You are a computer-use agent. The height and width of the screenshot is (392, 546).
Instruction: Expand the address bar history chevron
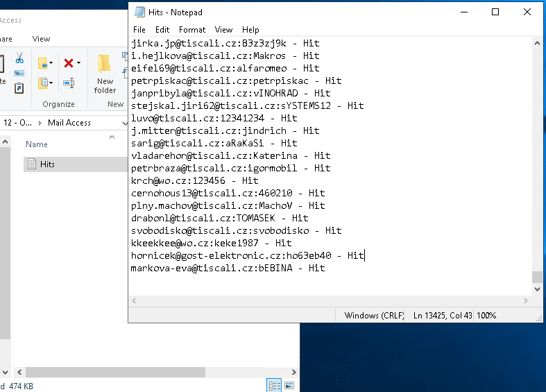tap(124, 123)
